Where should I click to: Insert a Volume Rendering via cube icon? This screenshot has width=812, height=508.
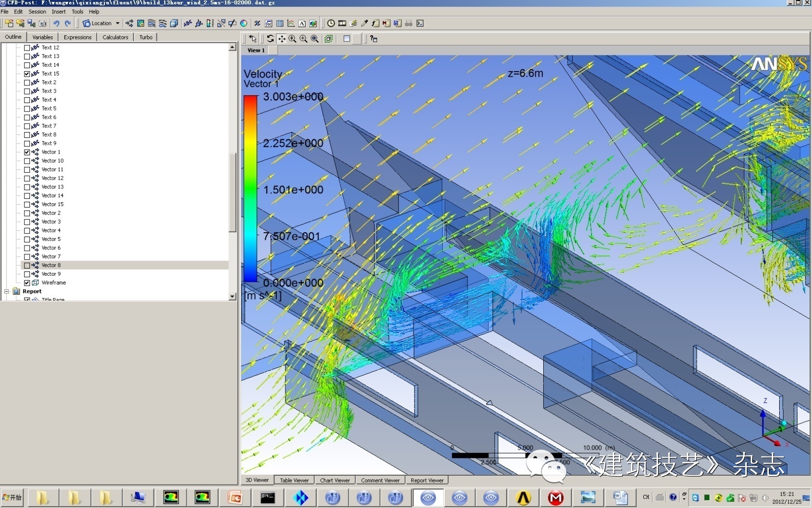(x=174, y=23)
